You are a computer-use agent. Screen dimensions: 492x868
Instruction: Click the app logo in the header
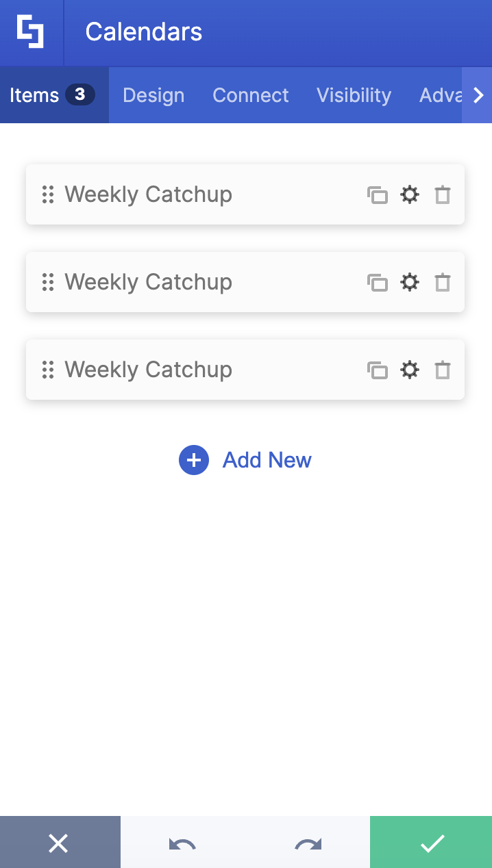31,31
